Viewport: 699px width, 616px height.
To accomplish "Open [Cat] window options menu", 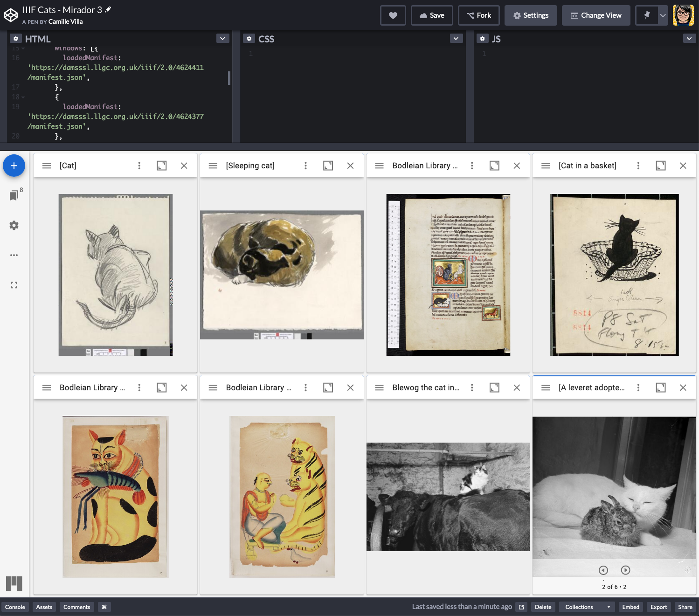I will pyautogui.click(x=139, y=166).
